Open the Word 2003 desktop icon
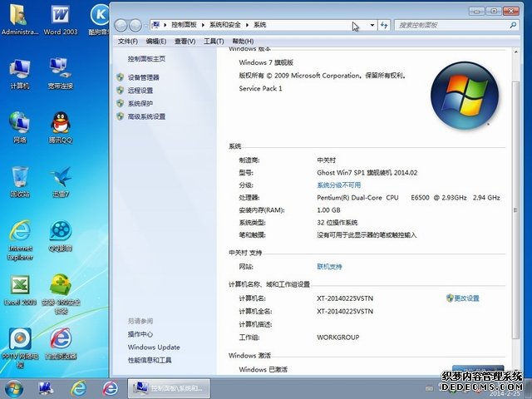This screenshot has height=399, width=532. click(x=61, y=20)
